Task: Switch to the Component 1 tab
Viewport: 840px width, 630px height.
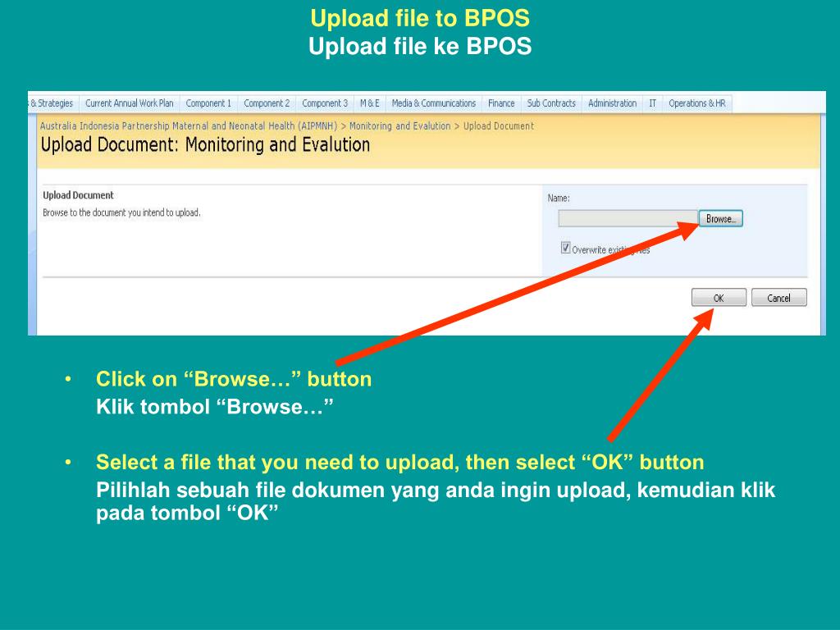Action: [x=208, y=103]
